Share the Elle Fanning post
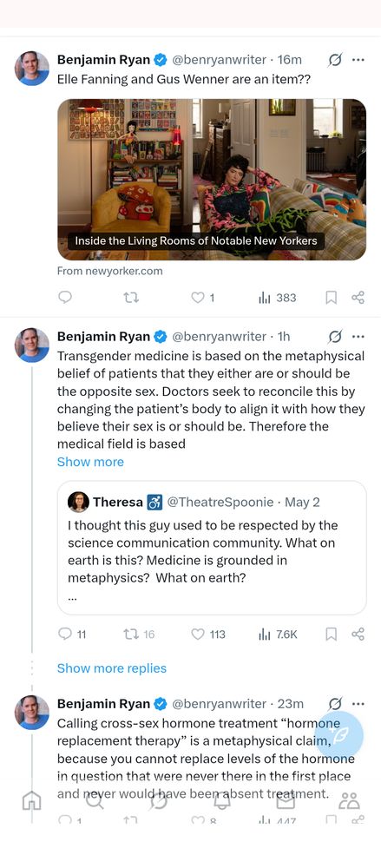The image size is (381, 868). pos(358,298)
